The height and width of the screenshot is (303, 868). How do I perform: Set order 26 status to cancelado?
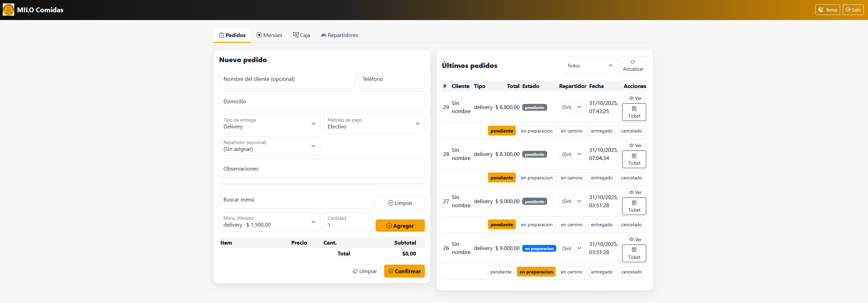coord(631,272)
